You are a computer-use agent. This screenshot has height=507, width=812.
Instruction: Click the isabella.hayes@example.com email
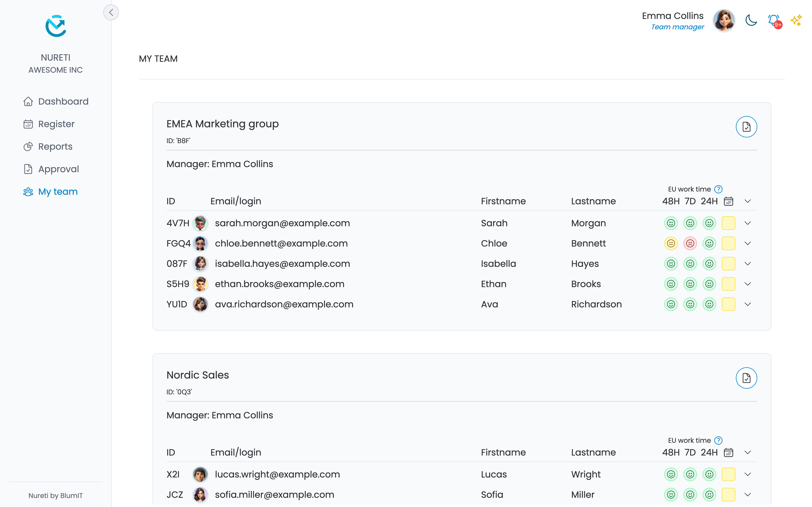coord(282,264)
